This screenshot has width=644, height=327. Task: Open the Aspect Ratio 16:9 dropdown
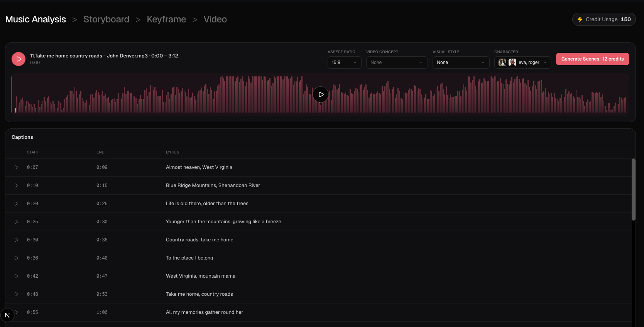pos(344,62)
